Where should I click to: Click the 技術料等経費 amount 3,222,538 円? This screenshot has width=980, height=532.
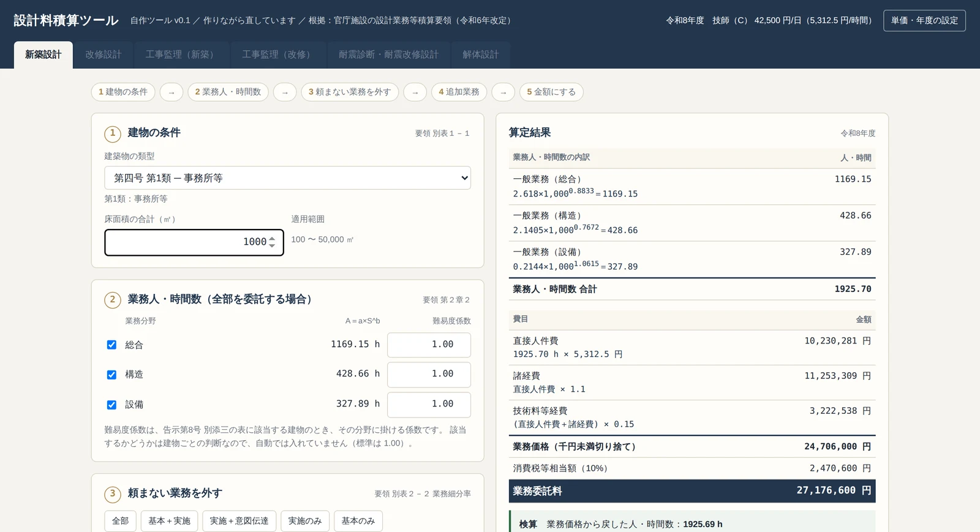840,410
